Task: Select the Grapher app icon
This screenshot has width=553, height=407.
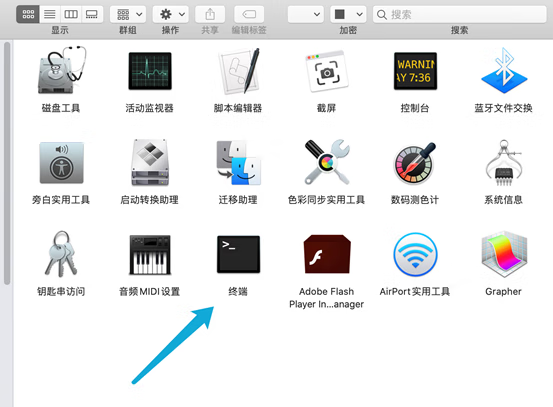Action: coord(504,254)
